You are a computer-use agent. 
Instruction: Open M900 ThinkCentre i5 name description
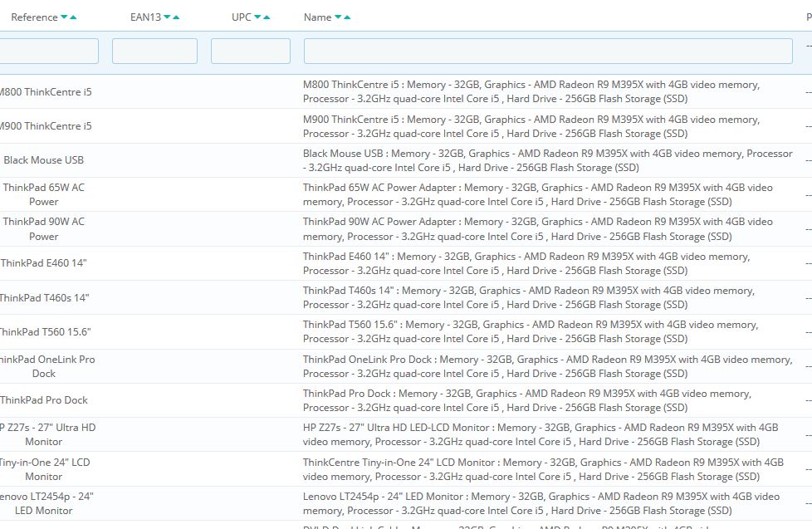click(531, 126)
